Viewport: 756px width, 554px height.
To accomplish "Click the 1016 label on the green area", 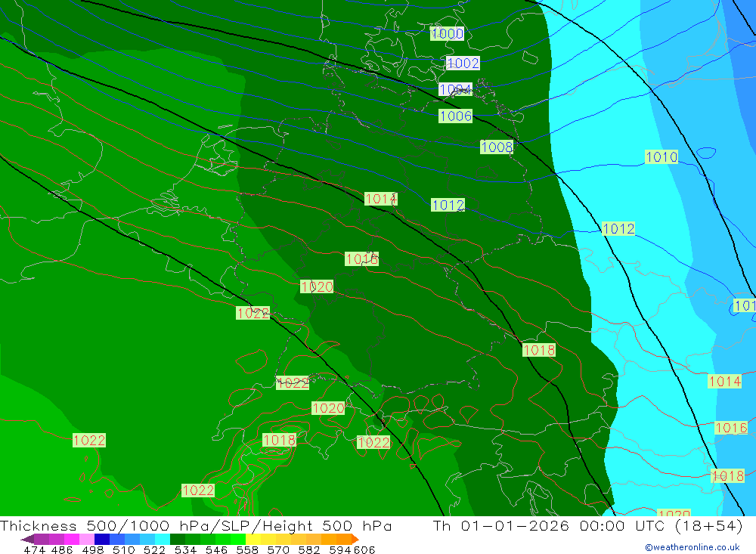I will pos(361,259).
